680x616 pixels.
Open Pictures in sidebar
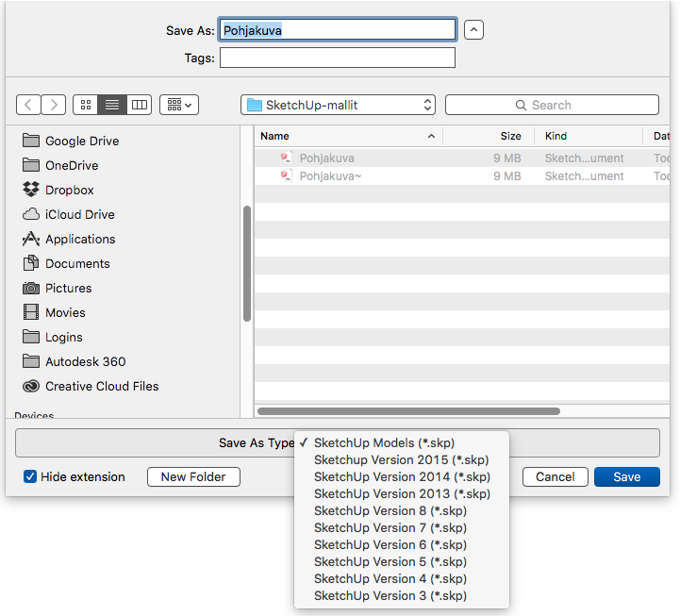[57, 288]
